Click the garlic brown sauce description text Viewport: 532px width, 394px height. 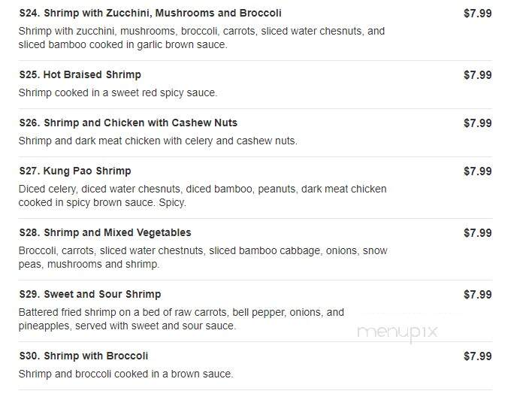201,38
